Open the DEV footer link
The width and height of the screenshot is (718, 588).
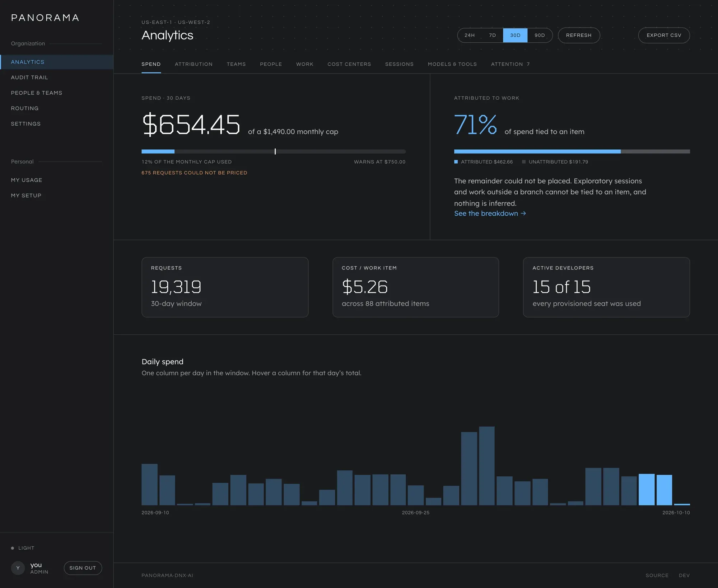[x=684, y=575]
